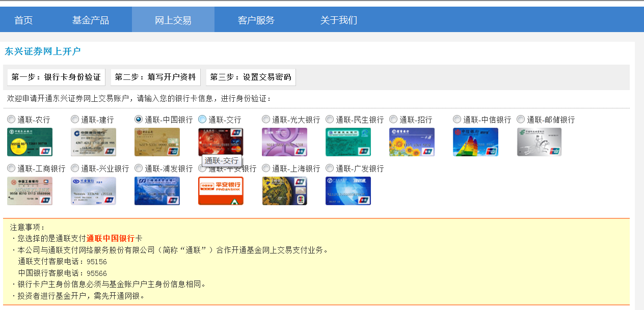The height and width of the screenshot is (310, 644).
Task: Click the Construction Bank card image
Action: click(93, 142)
